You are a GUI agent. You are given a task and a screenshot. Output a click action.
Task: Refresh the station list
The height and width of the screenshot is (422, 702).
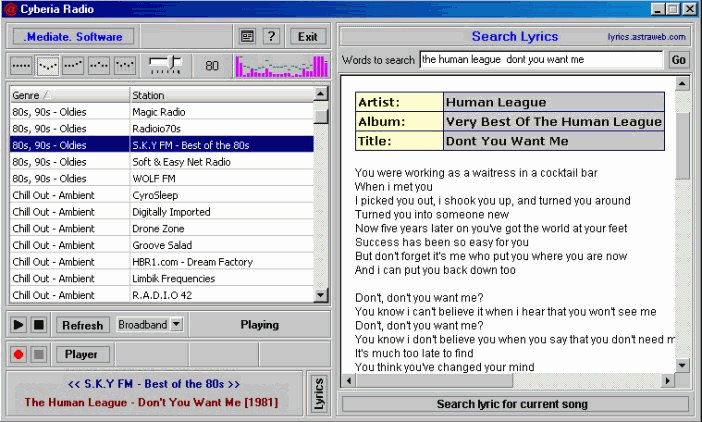[x=83, y=325]
